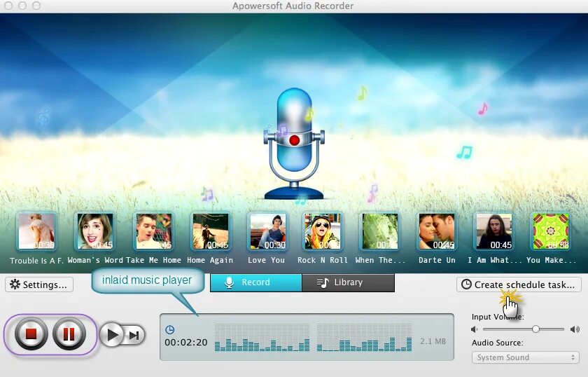The image size is (588, 377).
Task: Select the Home Again thumbnail
Action: (211, 231)
